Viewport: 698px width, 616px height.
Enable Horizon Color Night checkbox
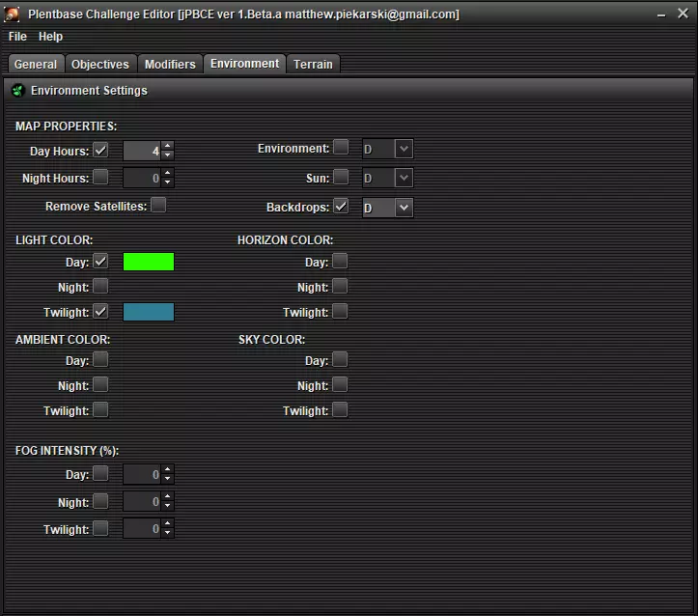340,286
